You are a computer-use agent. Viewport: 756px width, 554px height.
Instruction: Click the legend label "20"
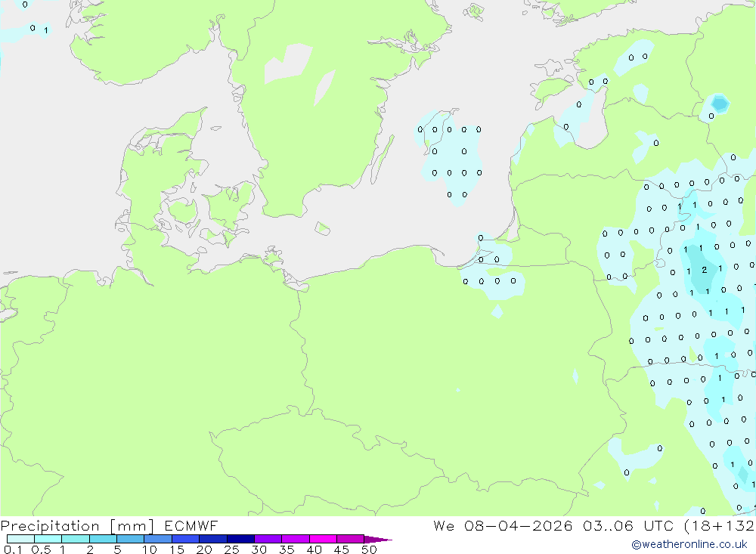204,549
